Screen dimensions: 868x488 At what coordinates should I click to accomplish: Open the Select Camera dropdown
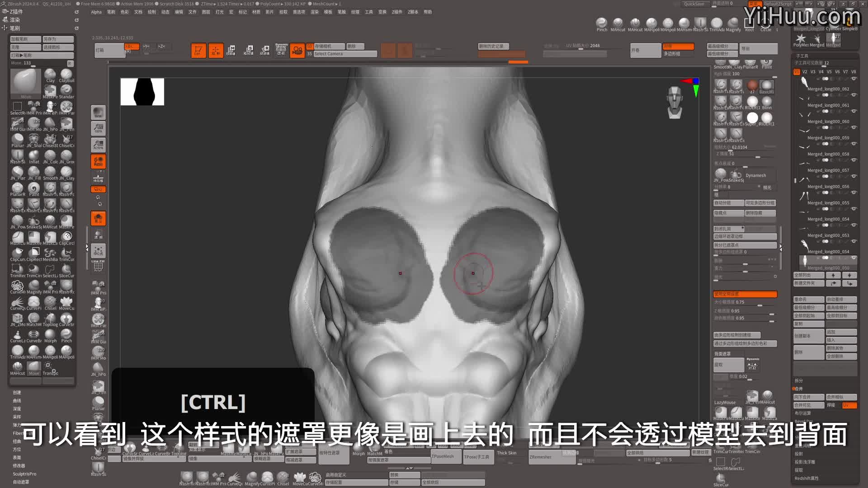[x=345, y=54]
